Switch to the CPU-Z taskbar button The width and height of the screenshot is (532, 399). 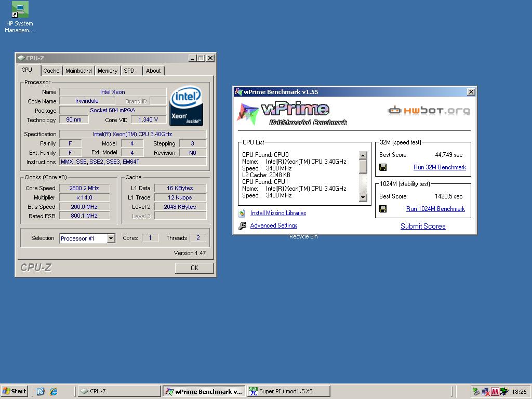point(119,391)
